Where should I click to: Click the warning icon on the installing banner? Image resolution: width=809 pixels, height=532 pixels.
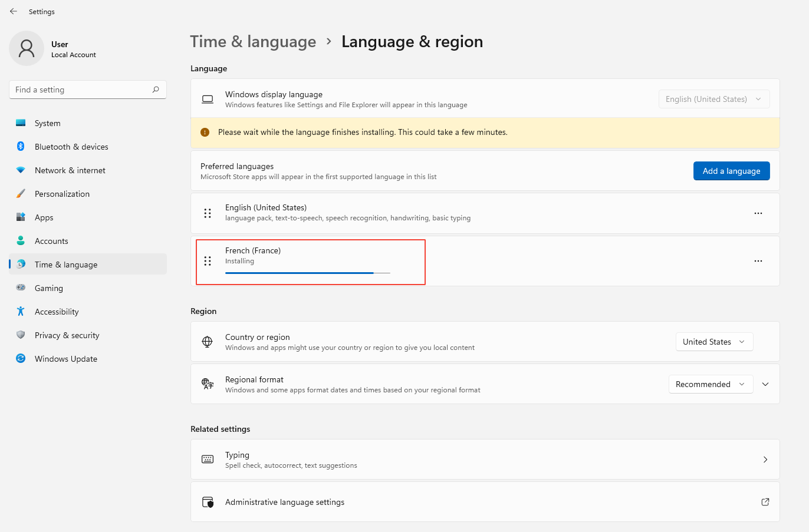[205, 132]
